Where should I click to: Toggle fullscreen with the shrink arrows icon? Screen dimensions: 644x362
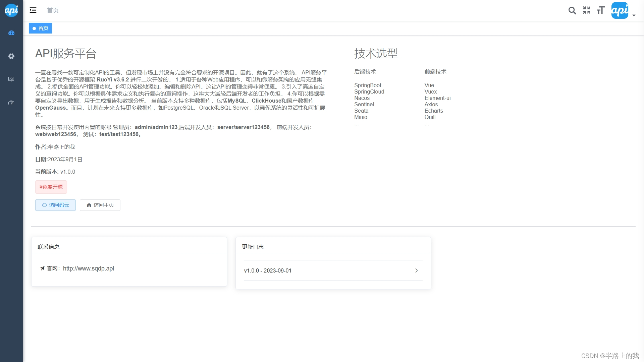tap(587, 10)
